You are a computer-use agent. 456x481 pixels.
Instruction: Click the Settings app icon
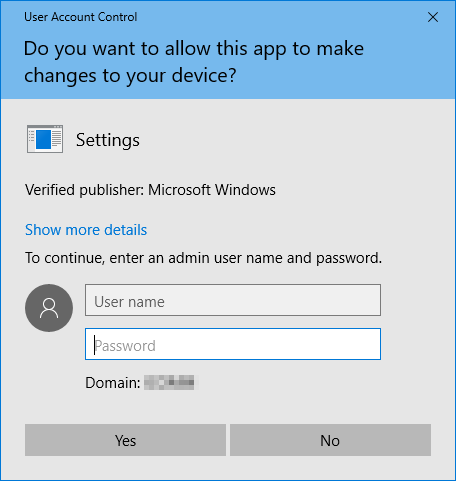[45, 139]
